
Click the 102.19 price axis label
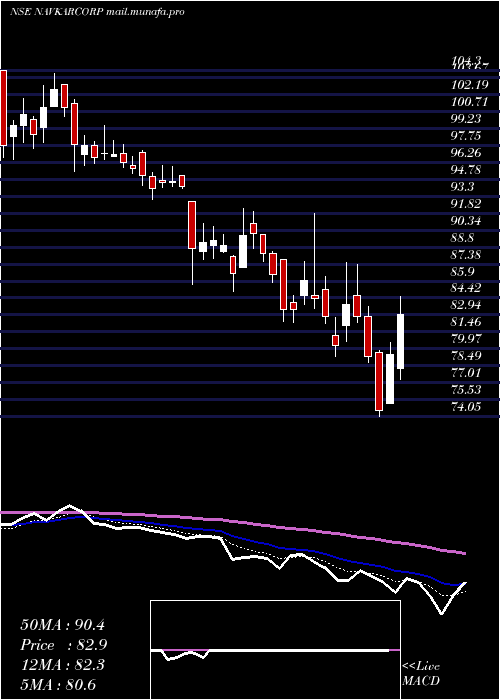coord(470,85)
